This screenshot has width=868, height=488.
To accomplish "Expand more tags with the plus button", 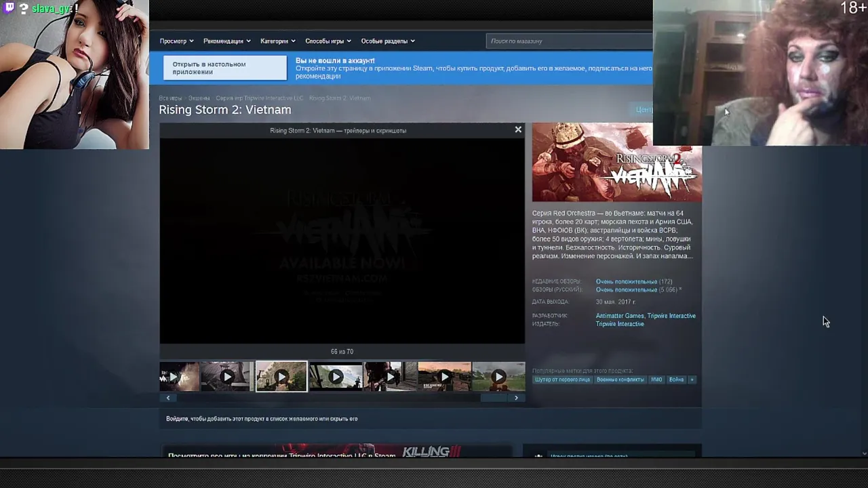I will [692, 380].
